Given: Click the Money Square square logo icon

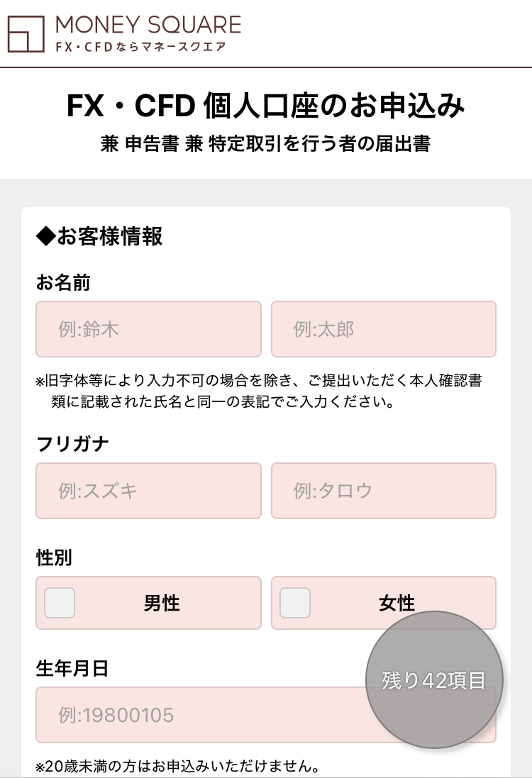Looking at the screenshot, I should click(27, 33).
